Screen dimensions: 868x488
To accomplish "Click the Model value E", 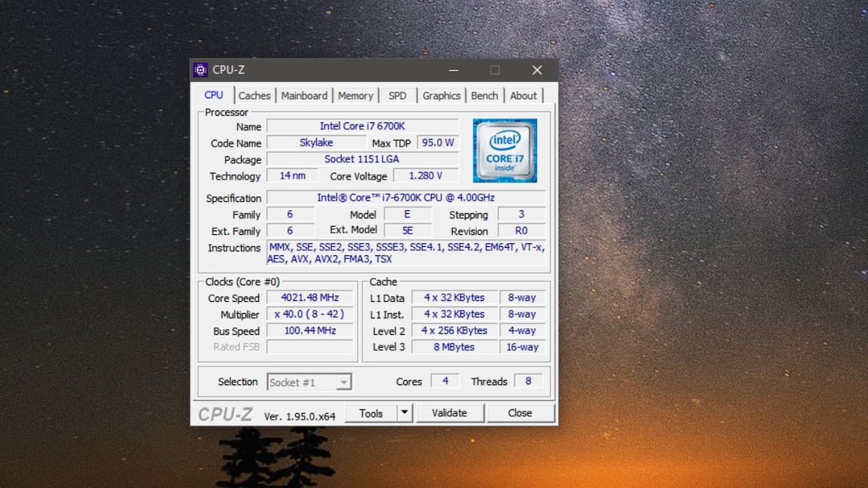I will (x=408, y=214).
